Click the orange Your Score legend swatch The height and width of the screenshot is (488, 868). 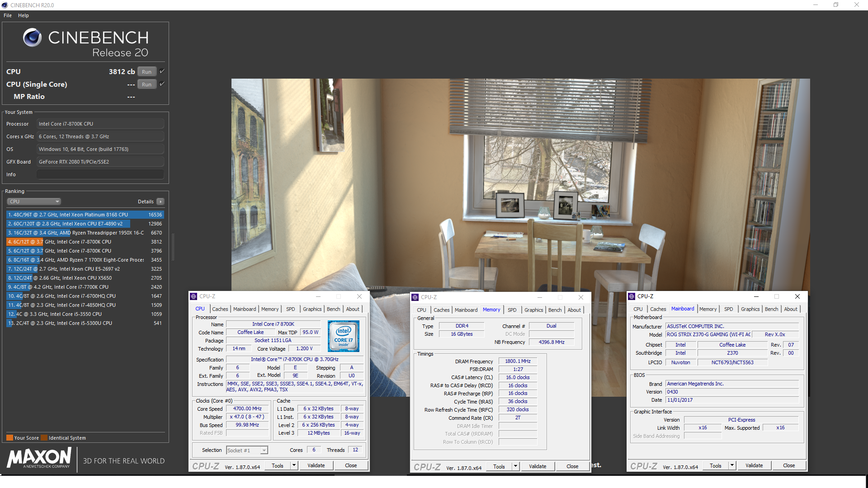point(9,438)
